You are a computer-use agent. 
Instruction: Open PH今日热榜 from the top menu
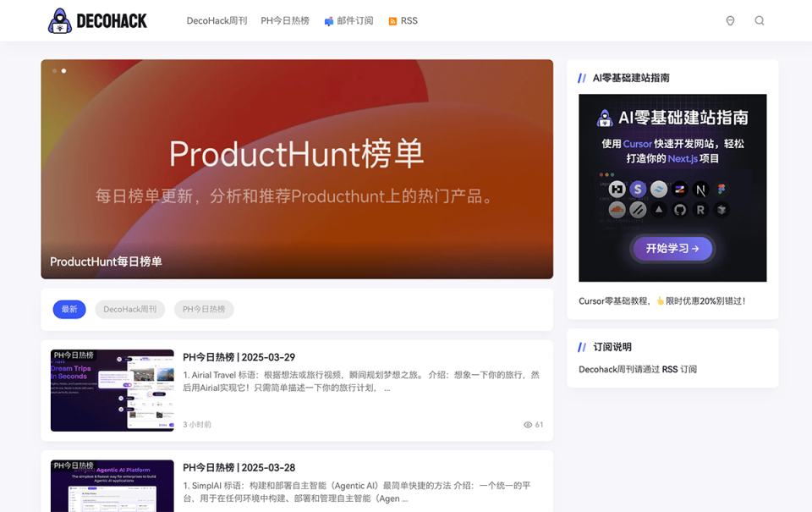coord(285,20)
